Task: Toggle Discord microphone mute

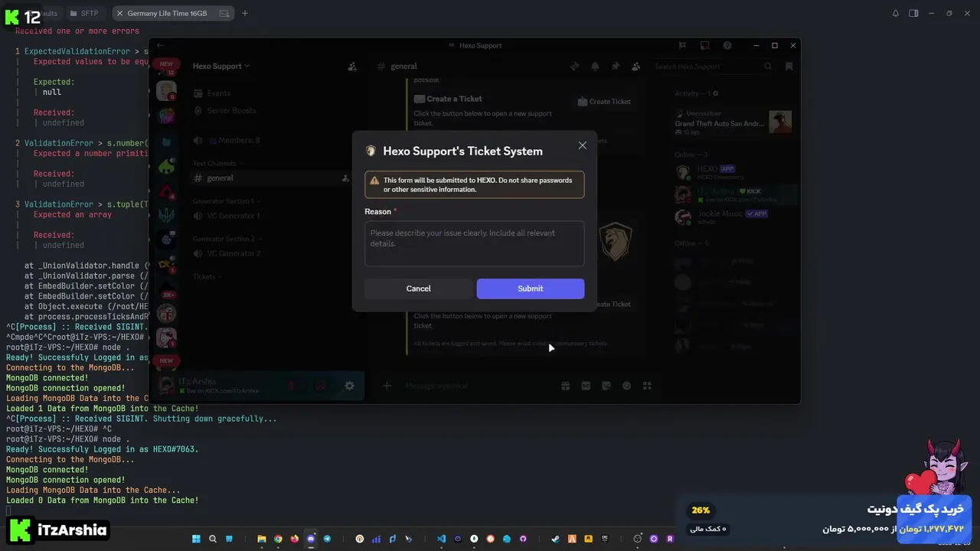Action: pos(291,386)
